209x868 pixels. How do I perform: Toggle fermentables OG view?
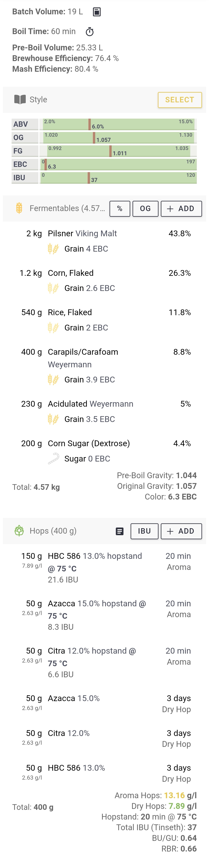145,209
